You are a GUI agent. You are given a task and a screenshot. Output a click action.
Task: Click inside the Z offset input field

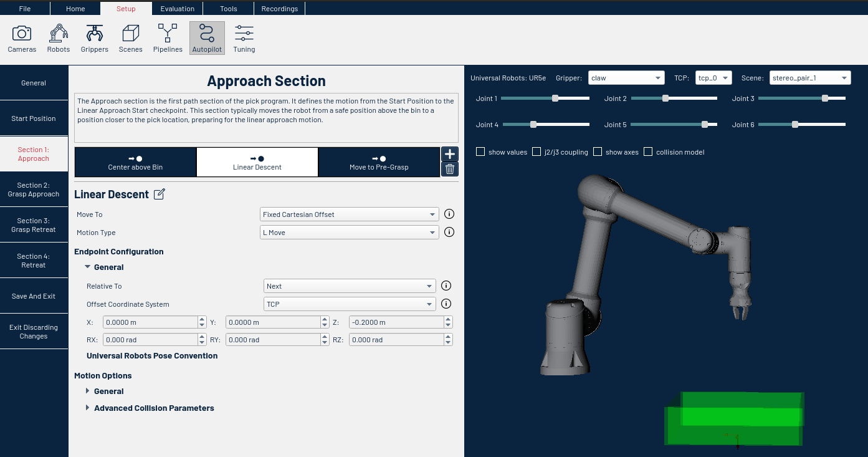pyautogui.click(x=396, y=322)
